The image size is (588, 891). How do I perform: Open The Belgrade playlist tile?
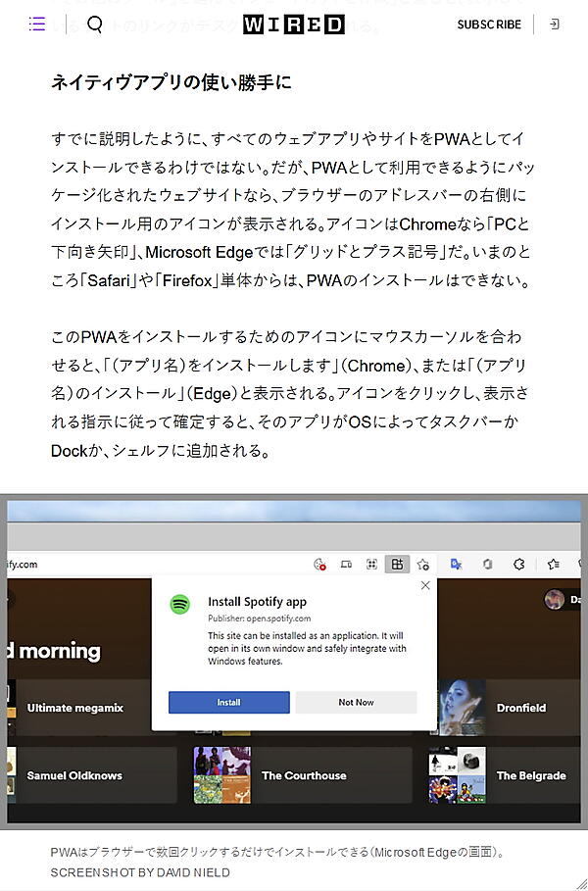coord(505,775)
